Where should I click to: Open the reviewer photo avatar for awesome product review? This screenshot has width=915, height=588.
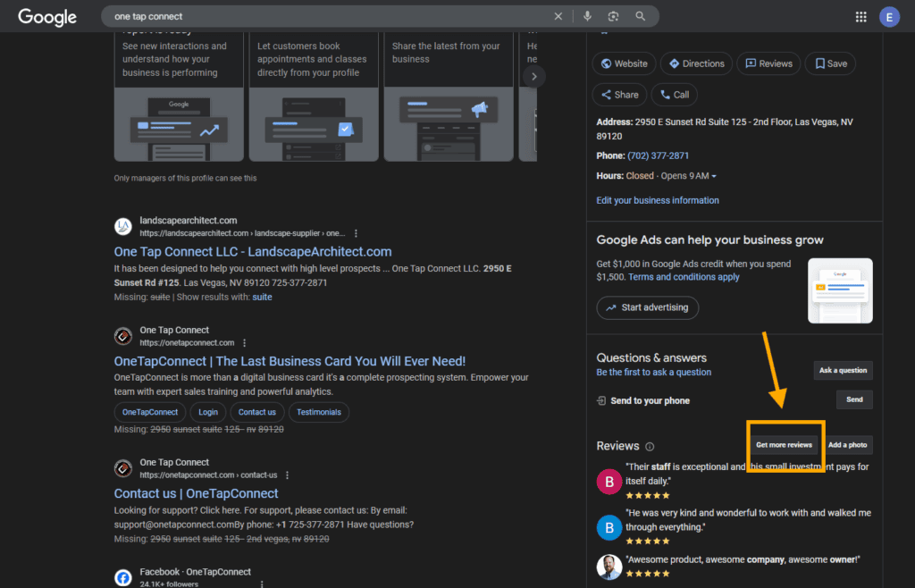pyautogui.click(x=609, y=567)
